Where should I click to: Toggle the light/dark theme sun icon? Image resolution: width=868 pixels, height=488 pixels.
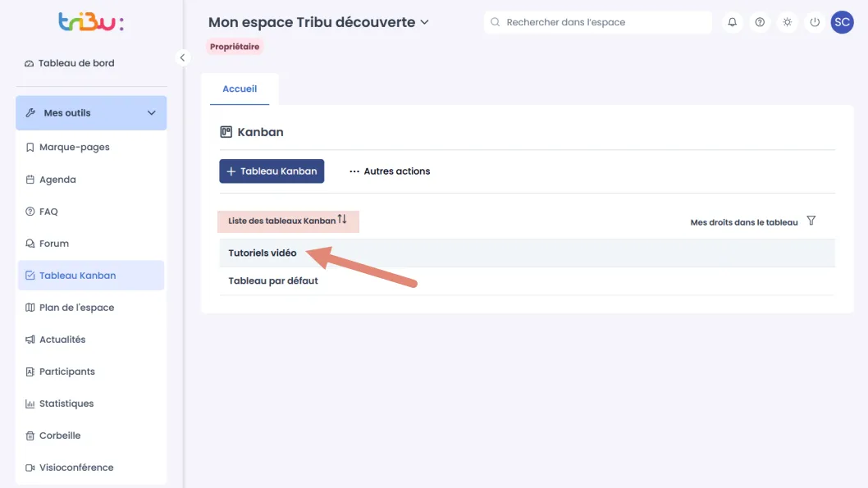(x=787, y=22)
